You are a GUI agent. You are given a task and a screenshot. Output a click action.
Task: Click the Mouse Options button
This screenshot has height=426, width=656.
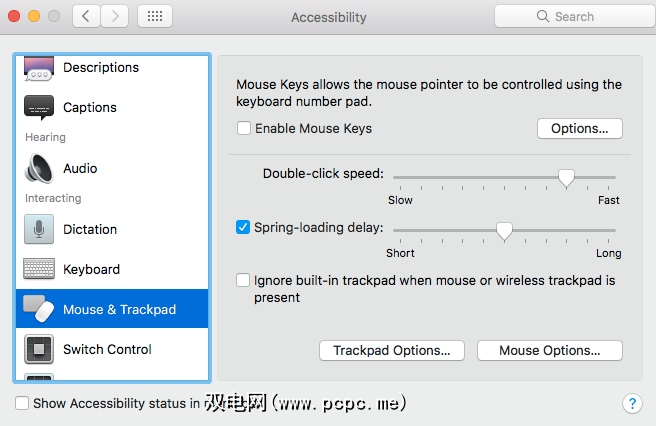click(549, 350)
